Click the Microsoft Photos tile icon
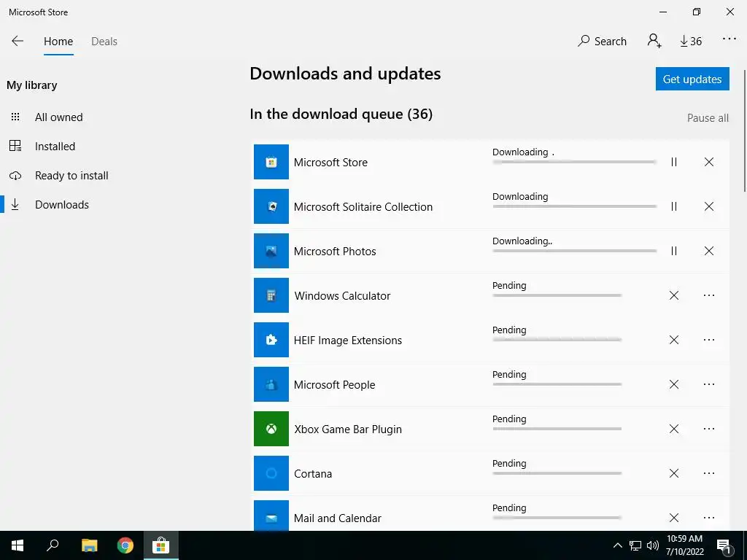 pyautogui.click(x=271, y=251)
